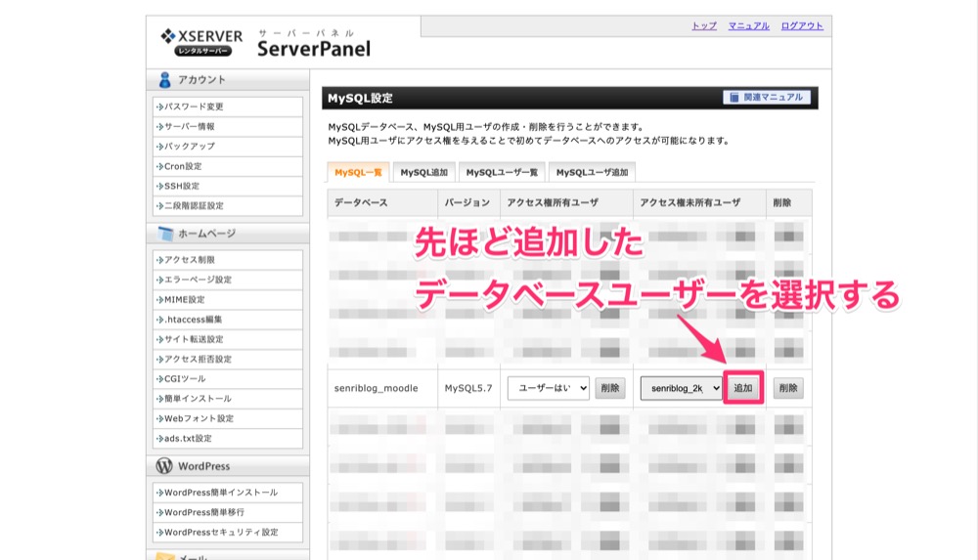Open アクセス制限 in sidebar
Viewport: 978px width, 560px height.
(x=228, y=260)
